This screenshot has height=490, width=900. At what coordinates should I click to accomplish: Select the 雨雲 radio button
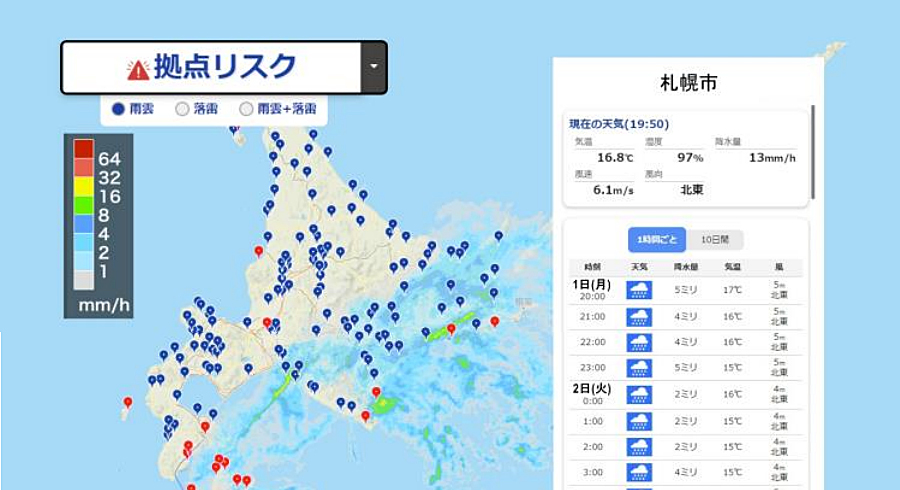click(x=118, y=108)
